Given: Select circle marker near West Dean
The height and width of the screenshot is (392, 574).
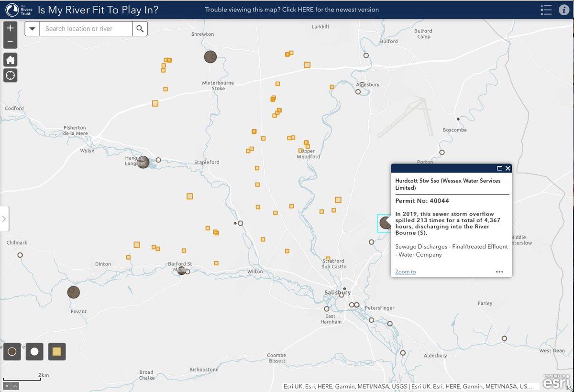Looking at the screenshot, I should tap(504, 338).
